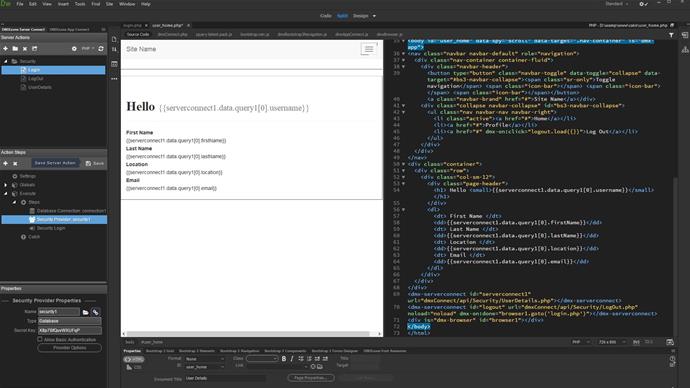Create new folder in Server Actions
The image size is (690, 388).
tap(15, 48)
